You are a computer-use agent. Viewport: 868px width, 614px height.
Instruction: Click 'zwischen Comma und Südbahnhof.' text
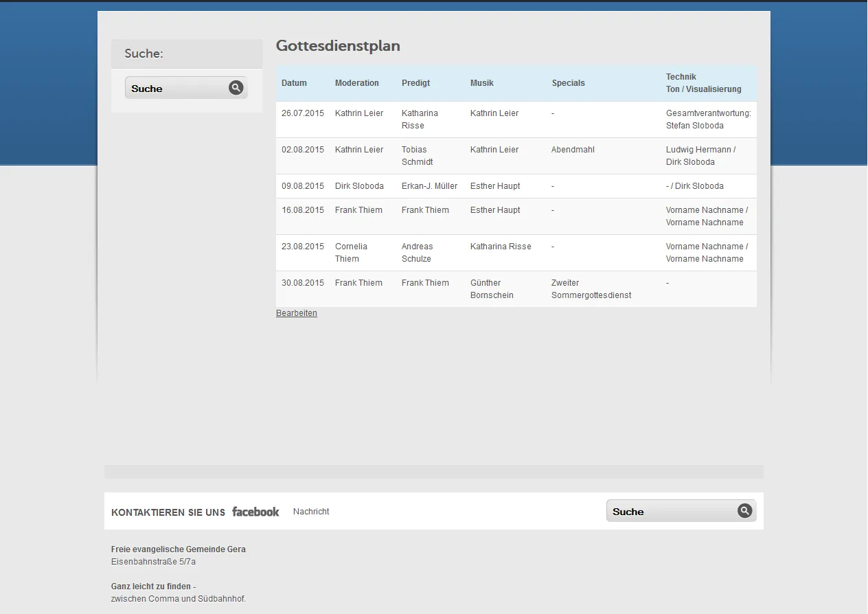[x=179, y=599]
